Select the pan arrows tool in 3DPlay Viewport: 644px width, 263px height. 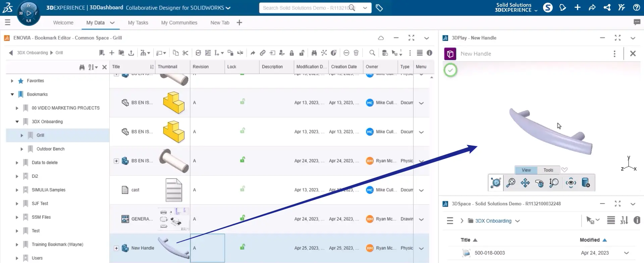tap(525, 183)
